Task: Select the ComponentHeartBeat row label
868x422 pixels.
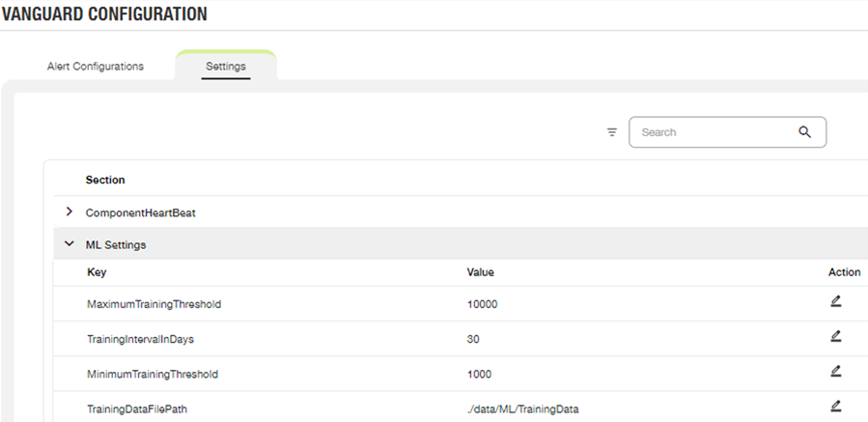Action: click(141, 212)
